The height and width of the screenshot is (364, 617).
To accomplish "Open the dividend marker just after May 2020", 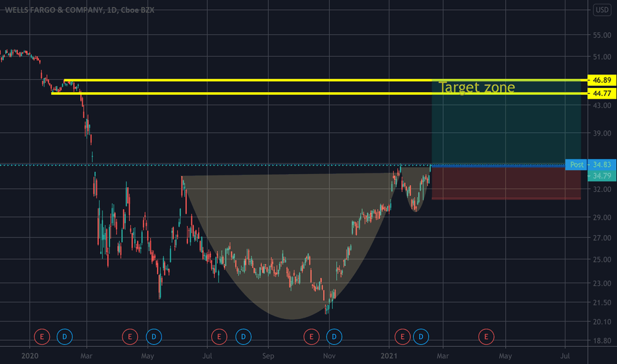I will click(154, 336).
